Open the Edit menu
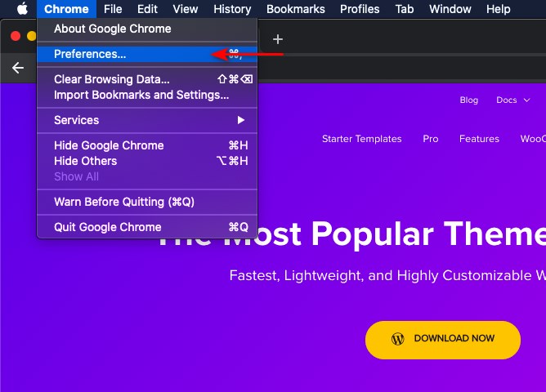 click(x=147, y=9)
